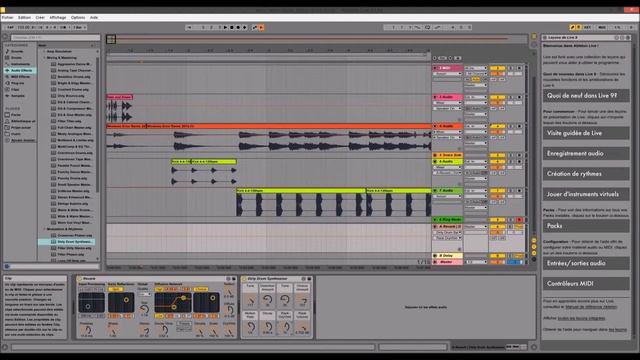
Task: Toggle the 1 MIDI track activator
Action: (498, 68)
